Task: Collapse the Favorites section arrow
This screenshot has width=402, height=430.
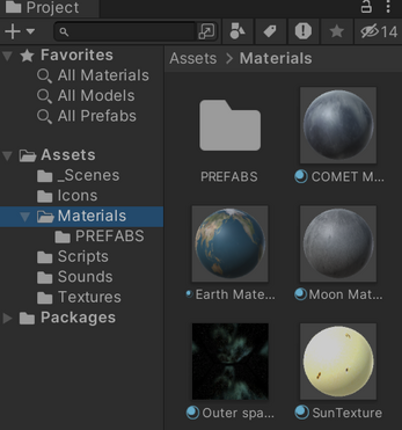Action: point(7,56)
